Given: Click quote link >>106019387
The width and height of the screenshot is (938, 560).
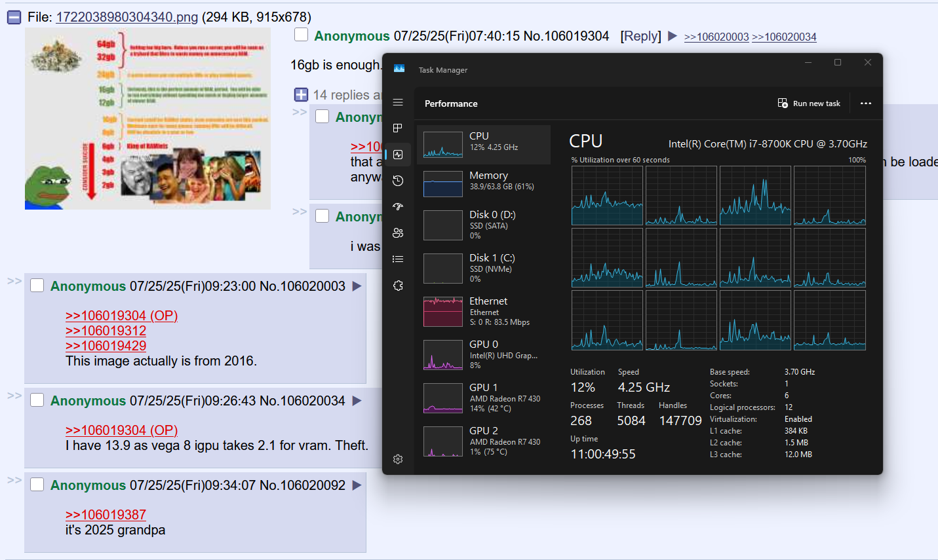Looking at the screenshot, I should [x=106, y=515].
